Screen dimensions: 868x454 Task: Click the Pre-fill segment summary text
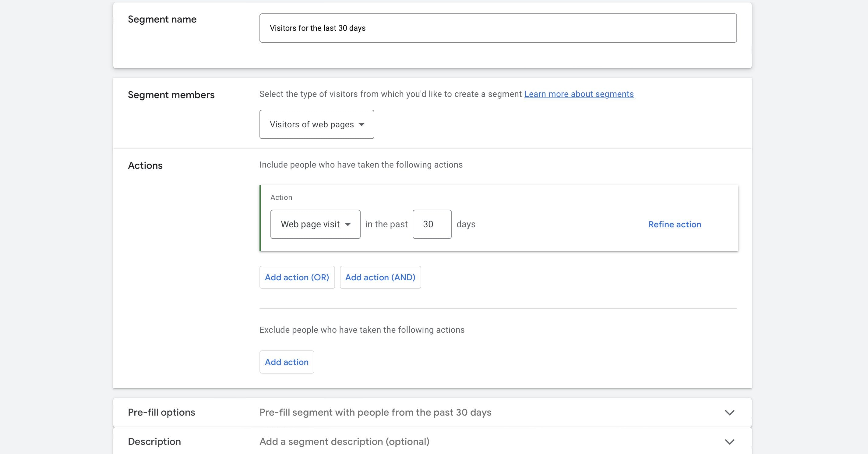click(x=375, y=412)
